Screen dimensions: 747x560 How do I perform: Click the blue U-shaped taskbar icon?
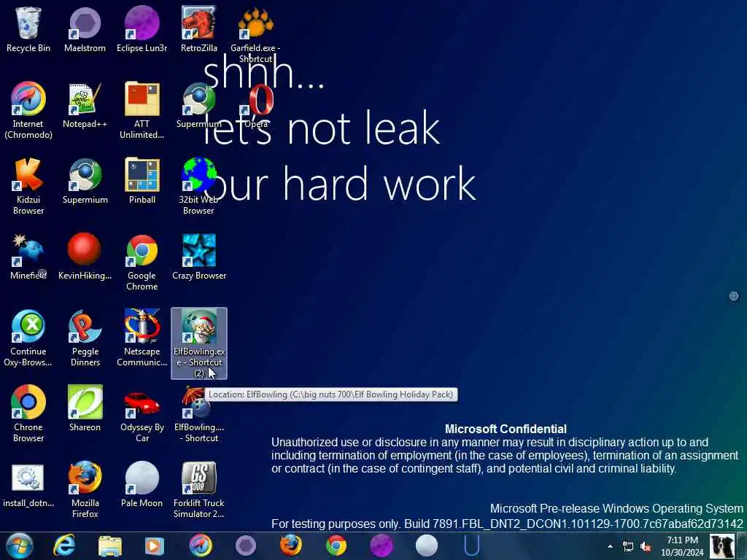tap(472, 545)
